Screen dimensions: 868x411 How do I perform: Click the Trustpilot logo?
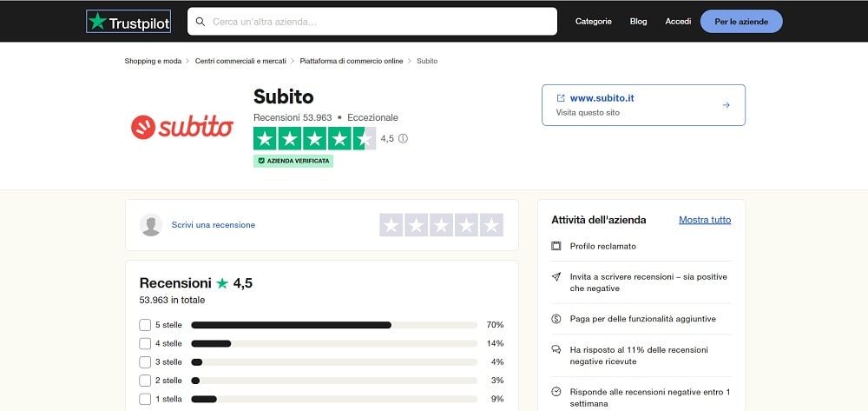tap(128, 22)
